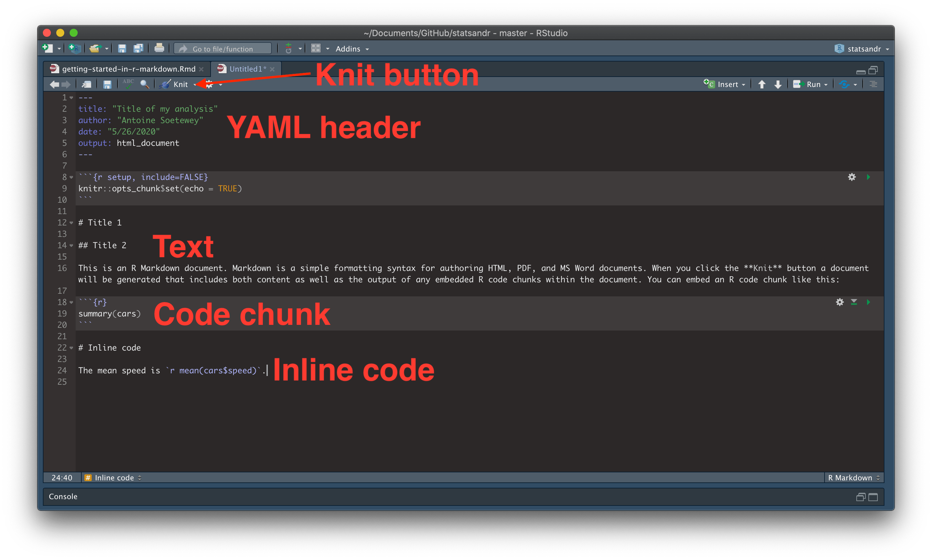The height and width of the screenshot is (560, 932).
Task: Select the spell check (ABC) icon
Action: coord(129,84)
